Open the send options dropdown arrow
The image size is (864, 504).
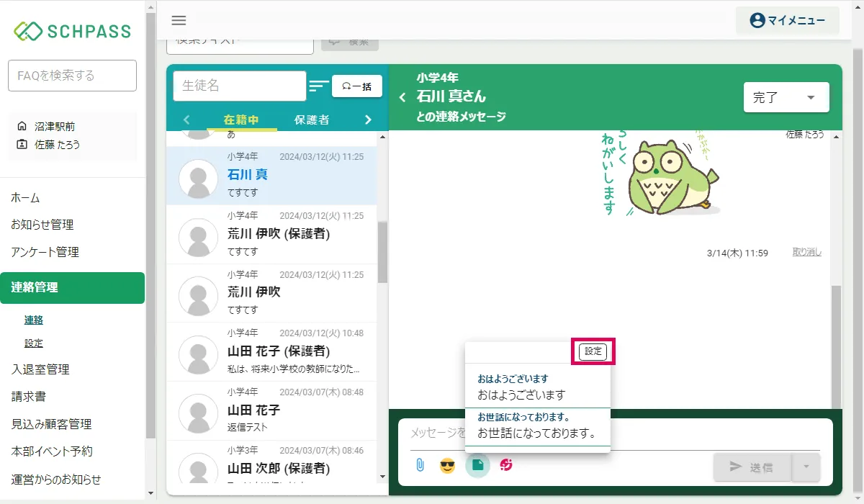click(x=806, y=467)
